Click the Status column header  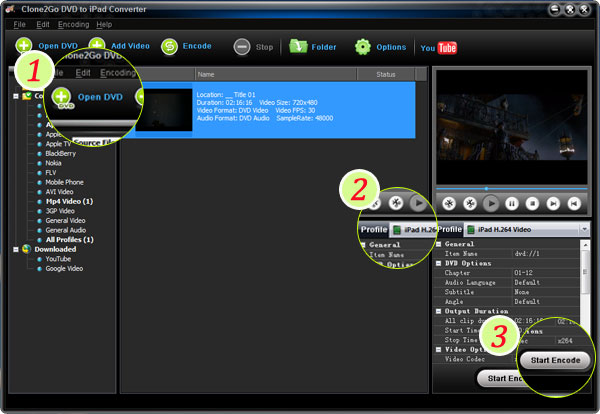click(x=386, y=74)
